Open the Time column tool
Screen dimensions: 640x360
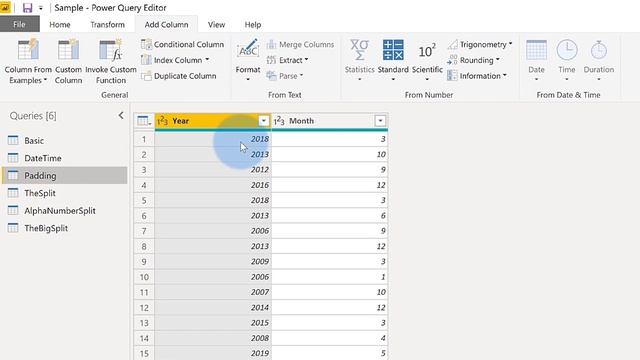point(567,60)
